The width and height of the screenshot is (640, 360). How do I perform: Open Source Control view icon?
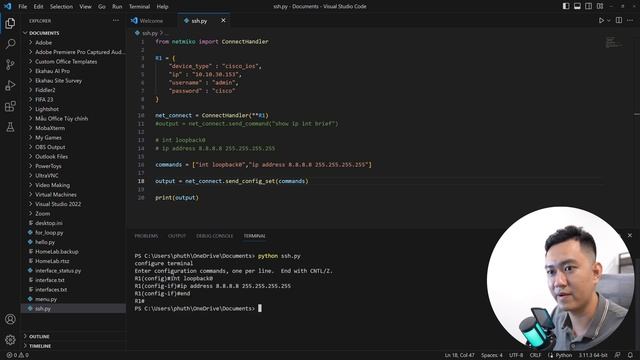tap(10, 64)
